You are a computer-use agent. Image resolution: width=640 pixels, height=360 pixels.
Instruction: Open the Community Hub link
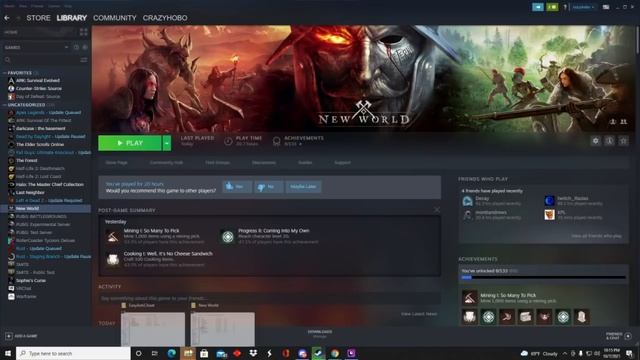pyautogui.click(x=166, y=162)
